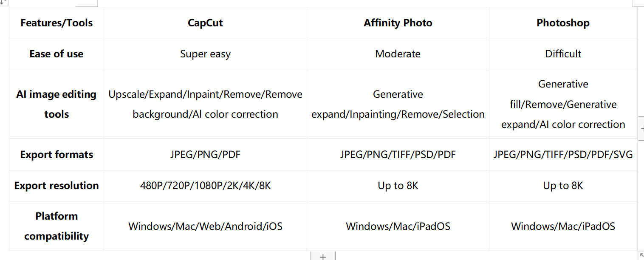The width and height of the screenshot is (644, 260).
Task: Click the Platform compatibility row label
Action: click(56, 226)
